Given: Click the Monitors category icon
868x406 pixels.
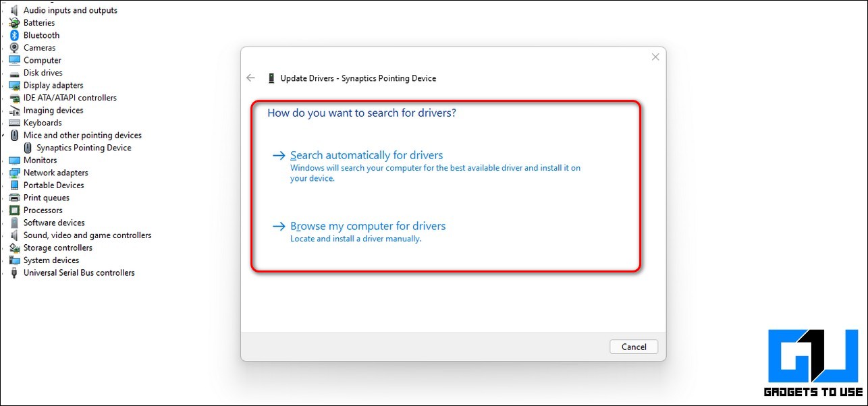Looking at the screenshot, I should tap(14, 161).
